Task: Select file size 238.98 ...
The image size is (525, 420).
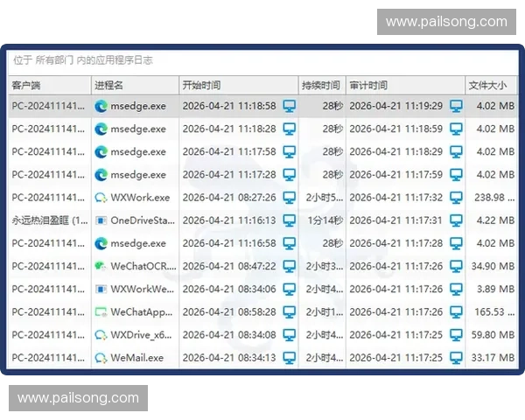Action: coord(494,198)
